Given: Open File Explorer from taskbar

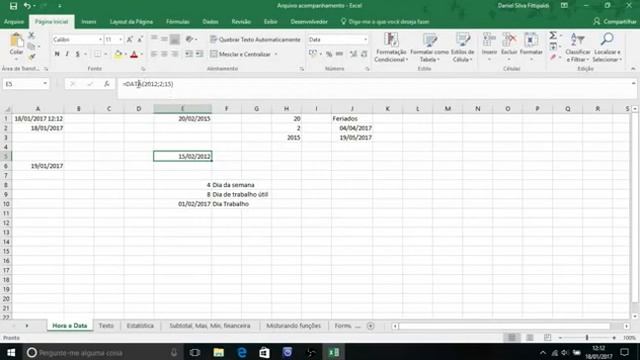Looking at the screenshot, I should (x=218, y=352).
